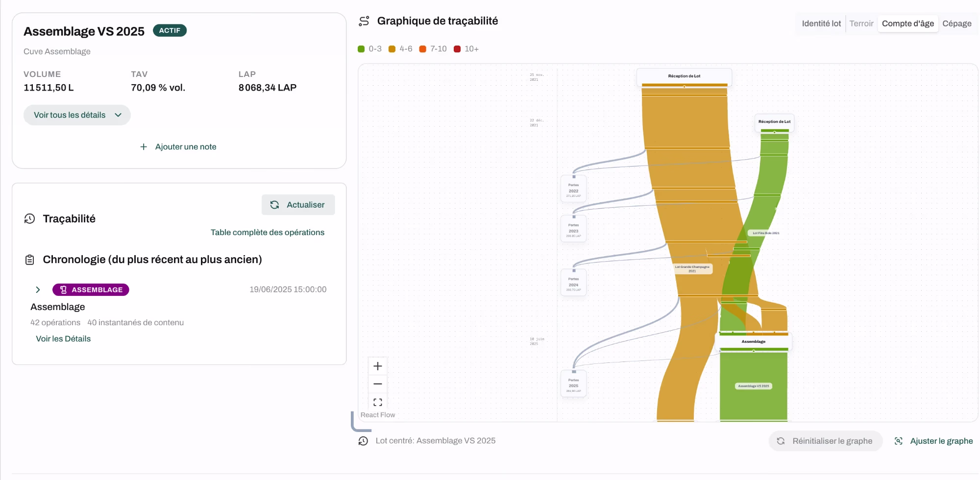Open Table complète des opérations link
Viewport: 980px width, 480px height.
tap(268, 232)
